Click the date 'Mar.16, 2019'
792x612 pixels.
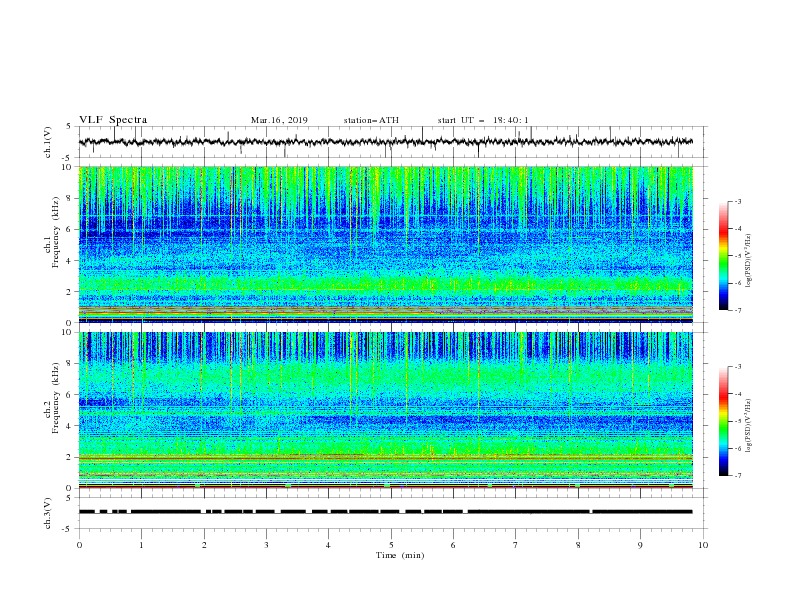coord(279,120)
